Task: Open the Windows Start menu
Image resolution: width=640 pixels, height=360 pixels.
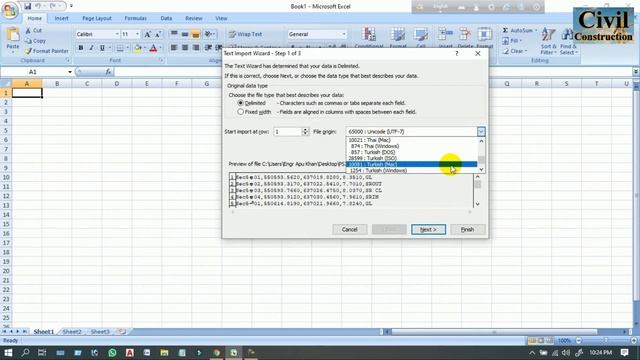Action: [8, 352]
